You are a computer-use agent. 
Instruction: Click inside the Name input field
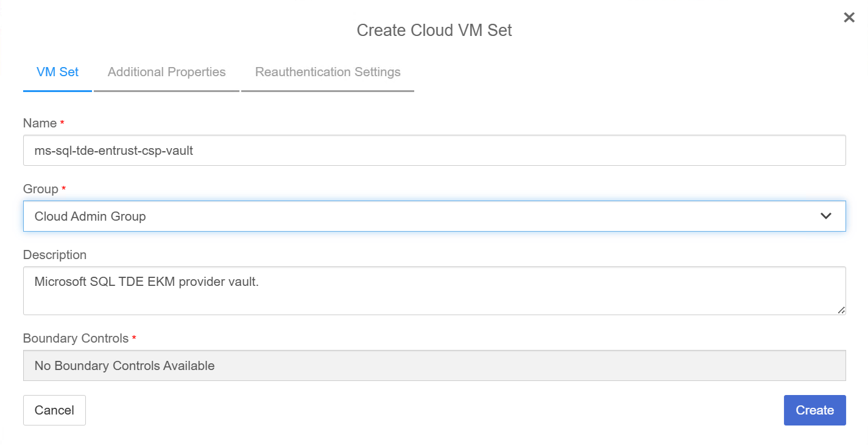coord(426,150)
